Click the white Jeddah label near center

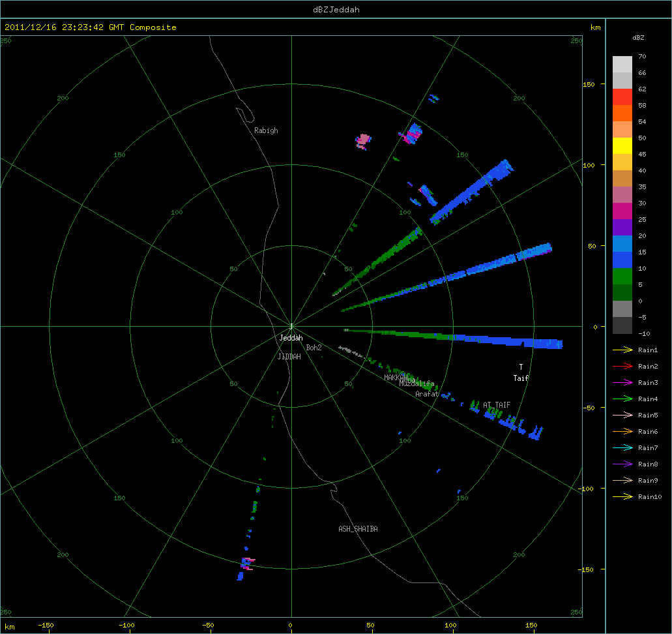coord(291,338)
